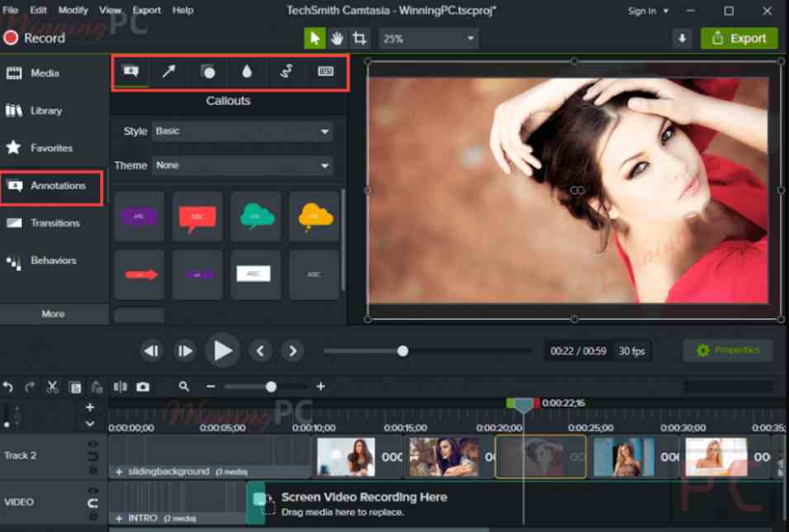Choose the red speech bubble callout
Image resolution: width=789 pixels, height=532 pixels.
click(197, 217)
